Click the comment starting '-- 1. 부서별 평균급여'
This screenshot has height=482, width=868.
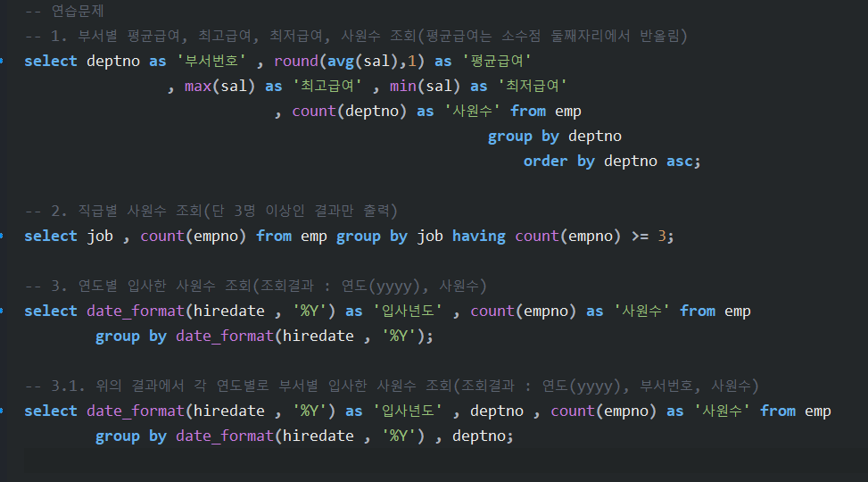click(x=356, y=36)
